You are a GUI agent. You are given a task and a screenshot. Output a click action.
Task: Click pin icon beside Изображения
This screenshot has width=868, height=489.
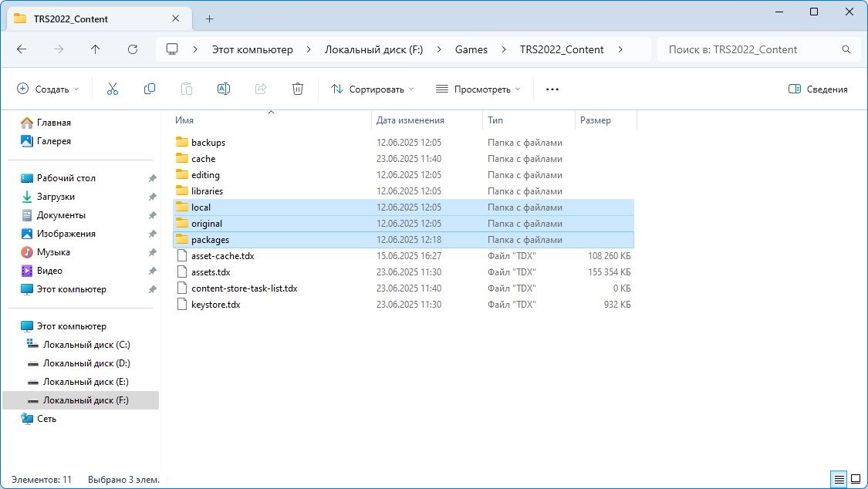tap(152, 234)
